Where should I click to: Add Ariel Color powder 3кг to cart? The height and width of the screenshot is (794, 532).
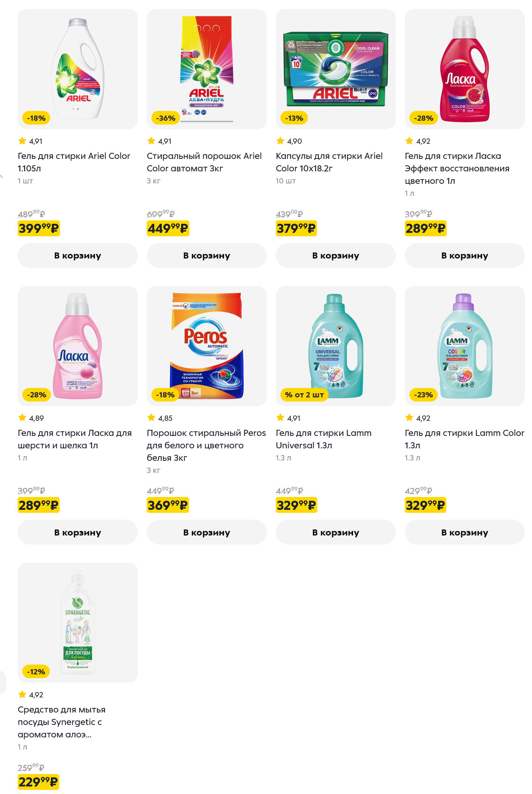point(206,255)
